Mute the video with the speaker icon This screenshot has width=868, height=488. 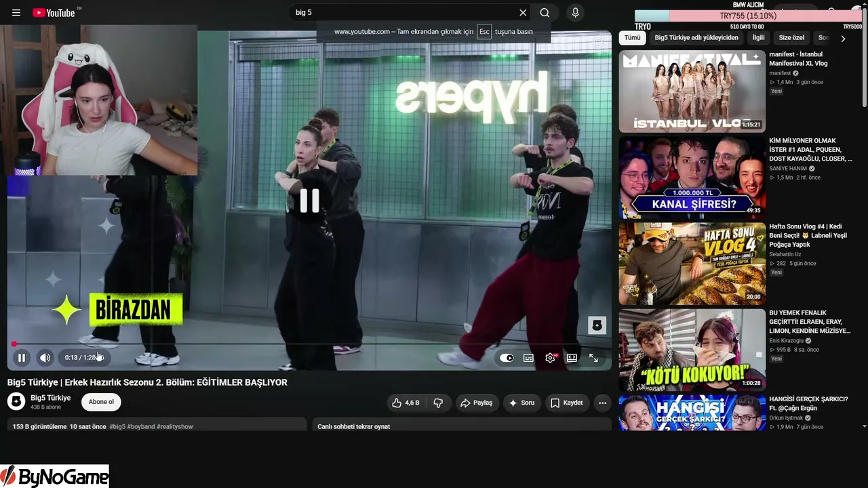45,357
